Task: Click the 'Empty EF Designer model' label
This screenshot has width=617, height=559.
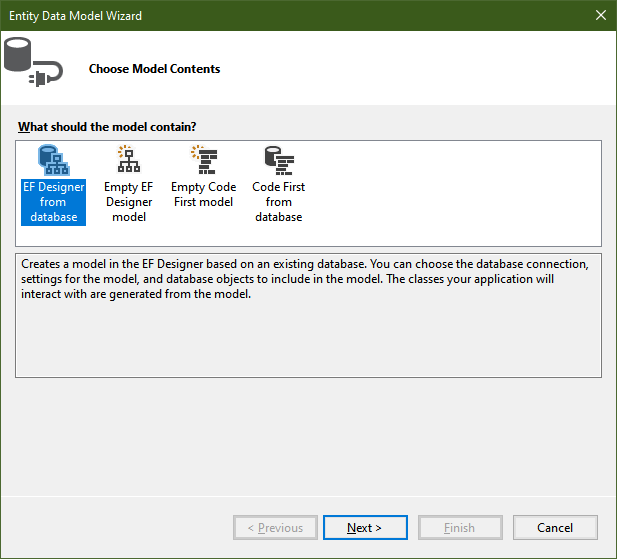Action: pos(129,202)
